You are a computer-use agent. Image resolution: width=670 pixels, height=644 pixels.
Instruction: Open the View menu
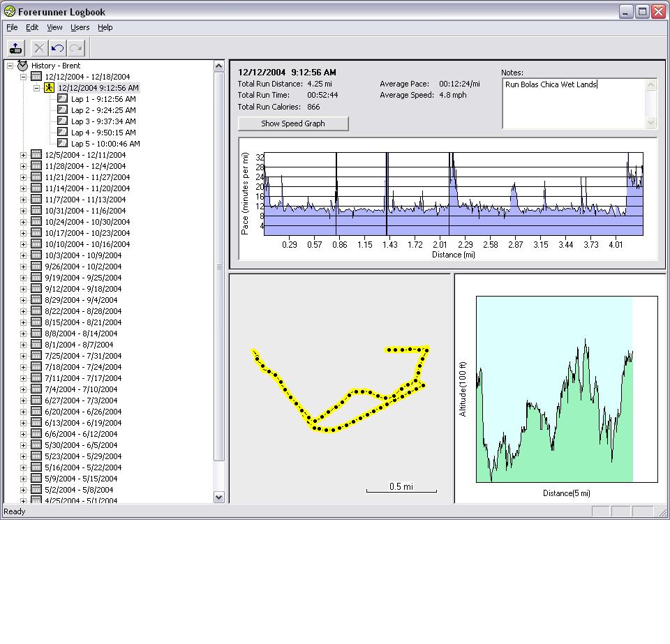click(54, 27)
